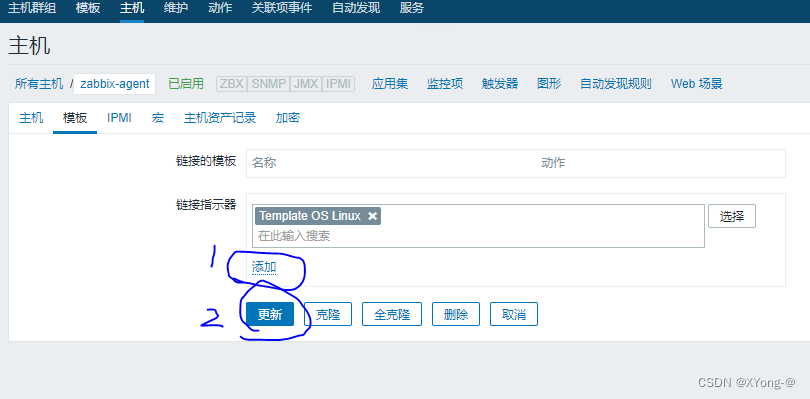
Task: Click the 克隆 button
Action: [x=328, y=314]
